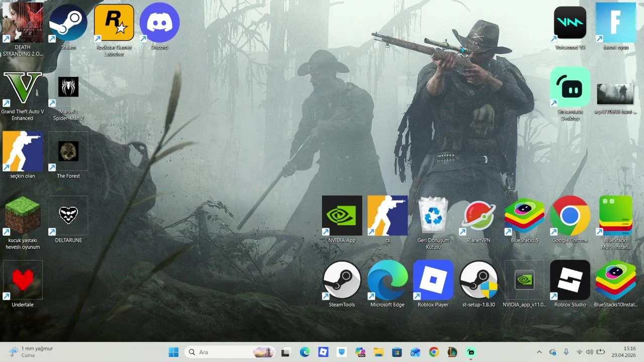The width and height of the screenshot is (644, 362).
Task: Open Task View from the taskbar
Action: (286, 352)
